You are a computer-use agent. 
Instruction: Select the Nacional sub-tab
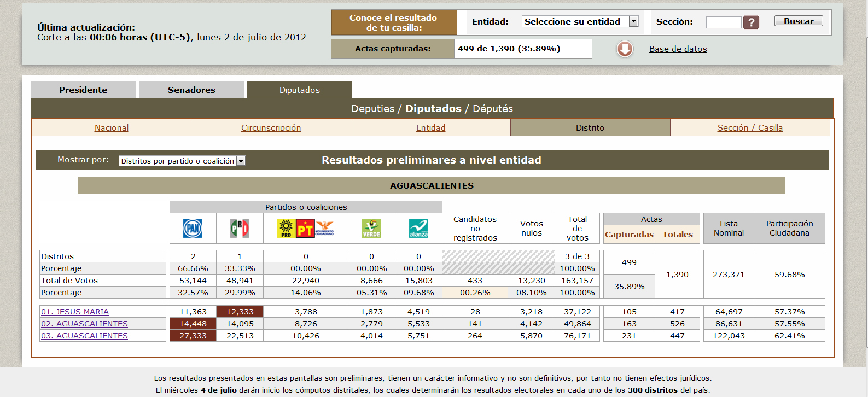click(112, 128)
